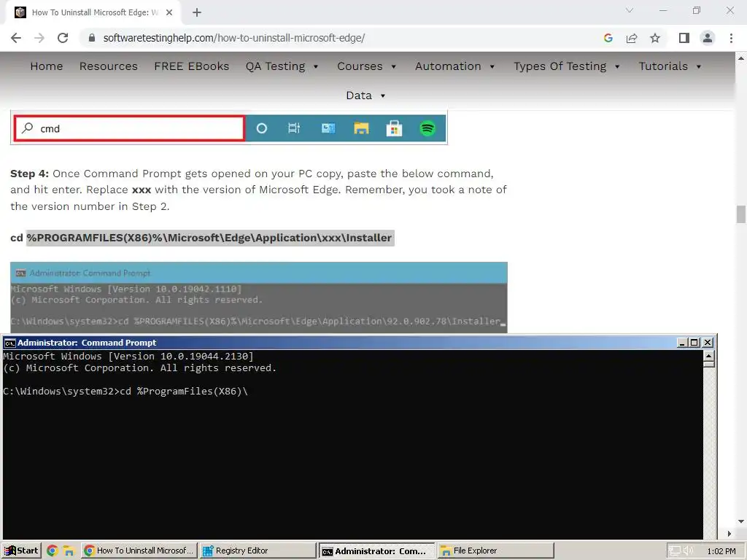Expand the Courses dropdown menu
The height and width of the screenshot is (560, 747).
[x=366, y=66]
